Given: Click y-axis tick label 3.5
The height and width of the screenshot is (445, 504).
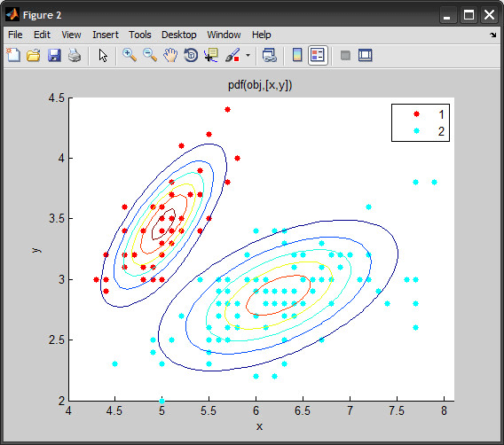Looking at the screenshot, I should pyautogui.click(x=56, y=219).
